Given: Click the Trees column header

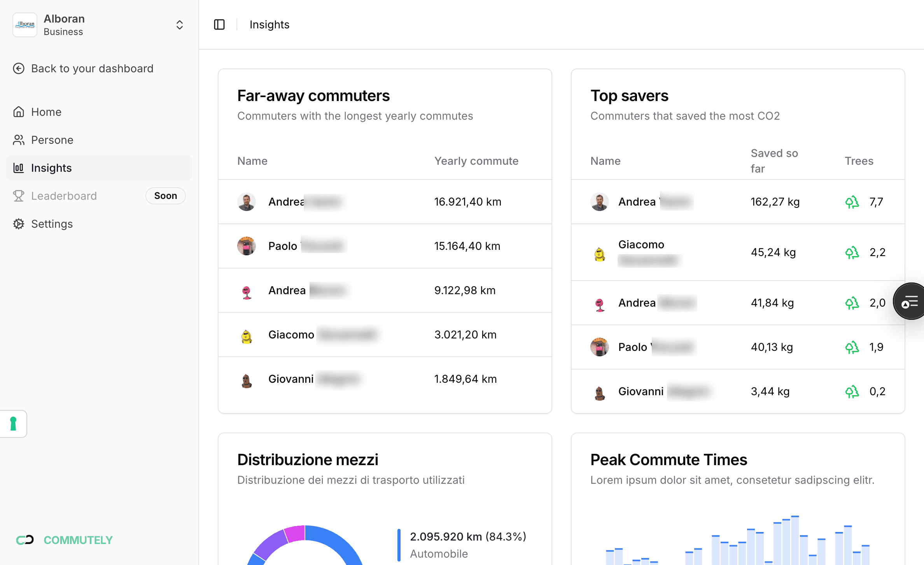Looking at the screenshot, I should (x=859, y=161).
